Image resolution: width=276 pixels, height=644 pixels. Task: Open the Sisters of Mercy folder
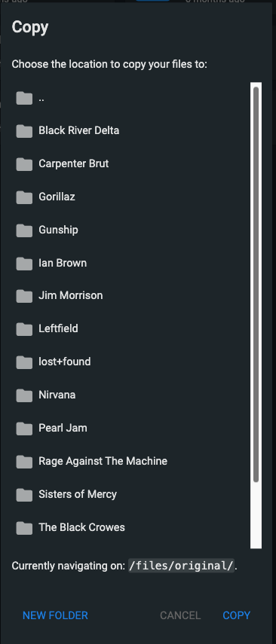[130, 494]
